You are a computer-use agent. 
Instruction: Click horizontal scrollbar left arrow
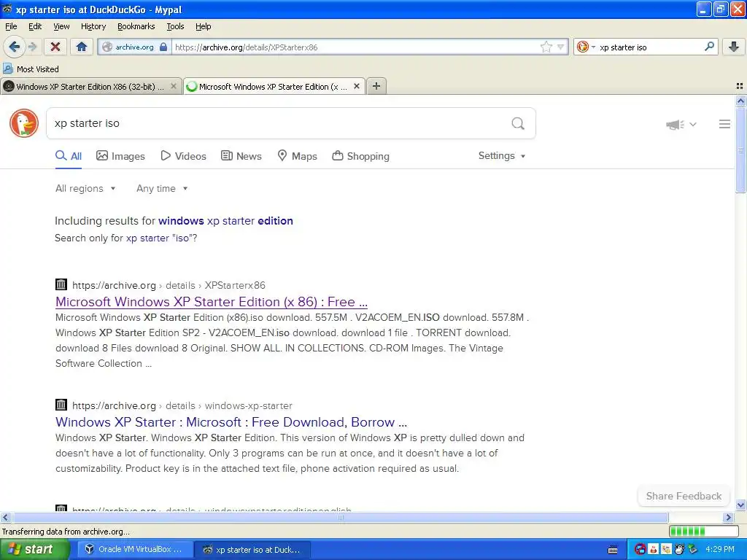[x=5, y=517]
